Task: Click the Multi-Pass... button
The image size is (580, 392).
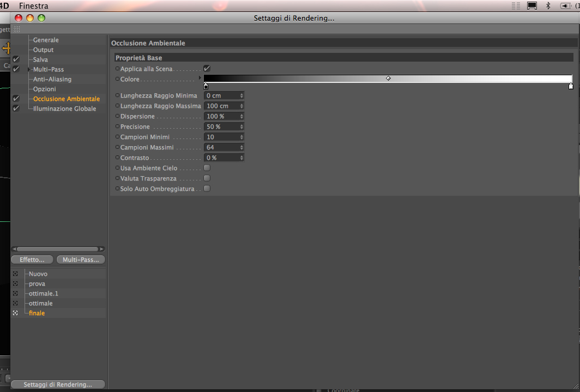Action: click(x=81, y=260)
